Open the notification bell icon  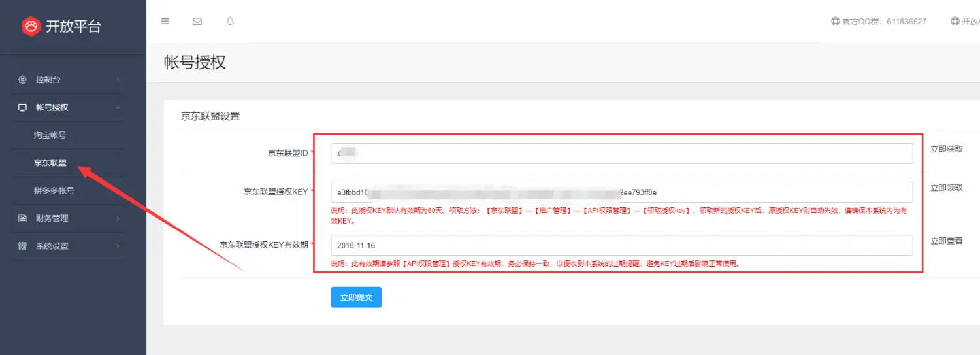(x=230, y=21)
